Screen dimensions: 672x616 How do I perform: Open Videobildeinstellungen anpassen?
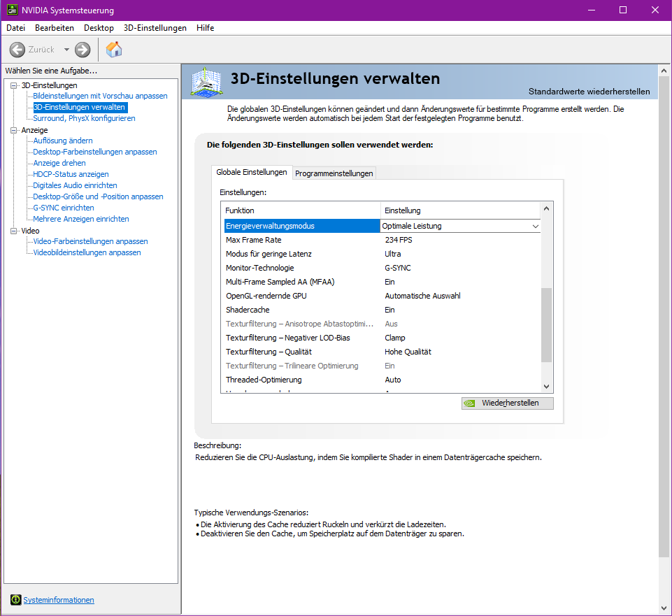[87, 252]
